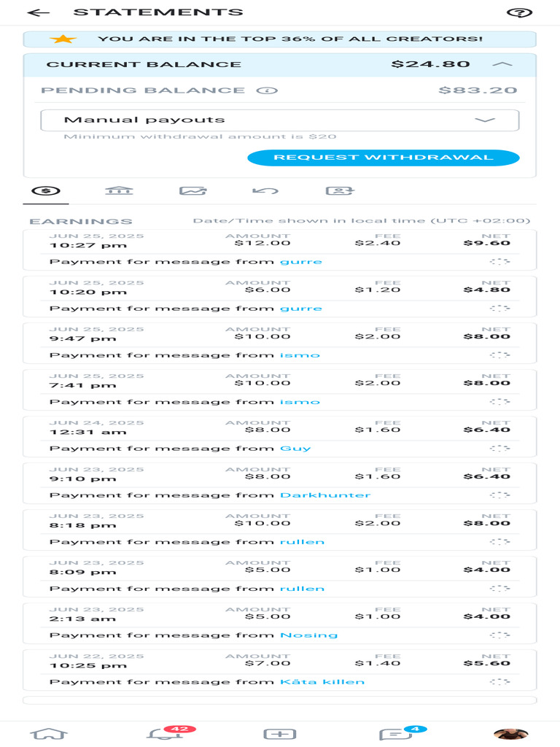Image resolution: width=560 pixels, height=747 pixels.
Task: Open the chargebacks undo-arrow tab
Action: point(265,191)
